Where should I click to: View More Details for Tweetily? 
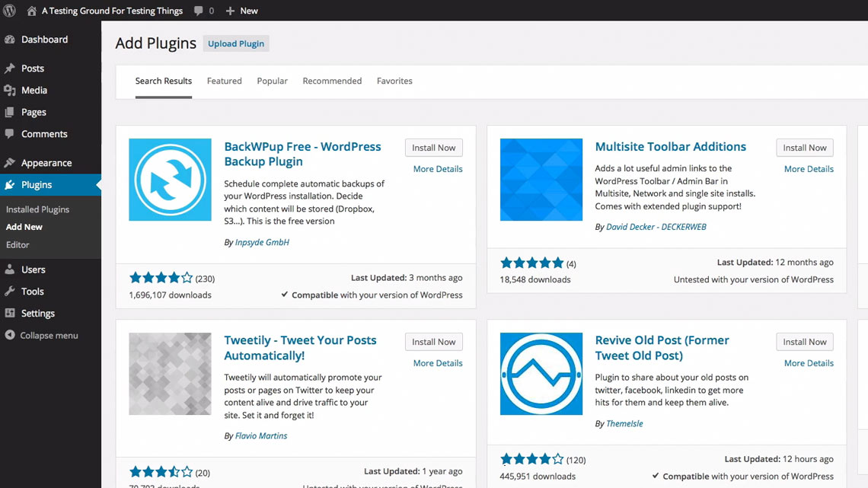438,363
